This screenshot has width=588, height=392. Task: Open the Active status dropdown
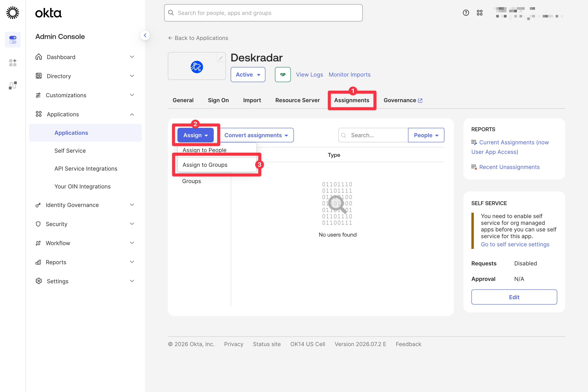click(x=248, y=75)
